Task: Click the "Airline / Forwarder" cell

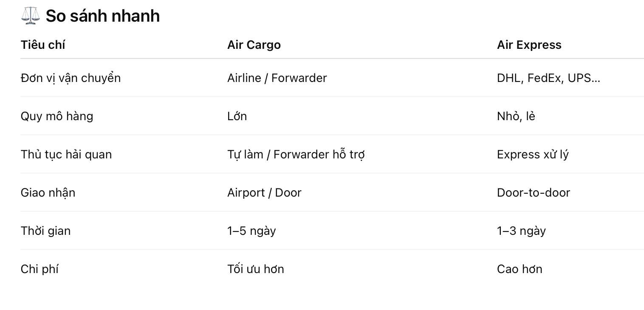Action: [x=277, y=78]
